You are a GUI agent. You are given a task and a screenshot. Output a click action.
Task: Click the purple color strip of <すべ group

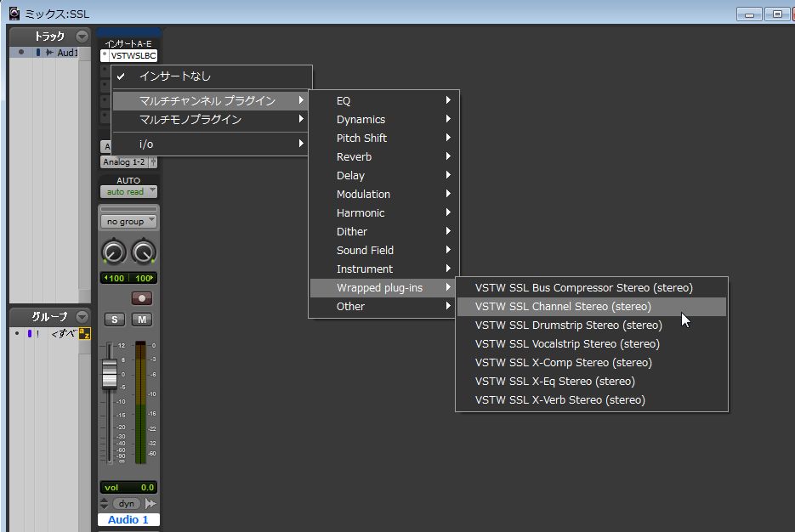30,333
